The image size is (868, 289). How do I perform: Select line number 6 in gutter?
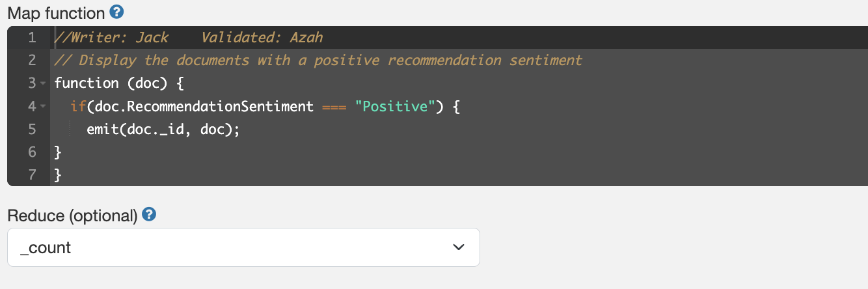tap(32, 152)
